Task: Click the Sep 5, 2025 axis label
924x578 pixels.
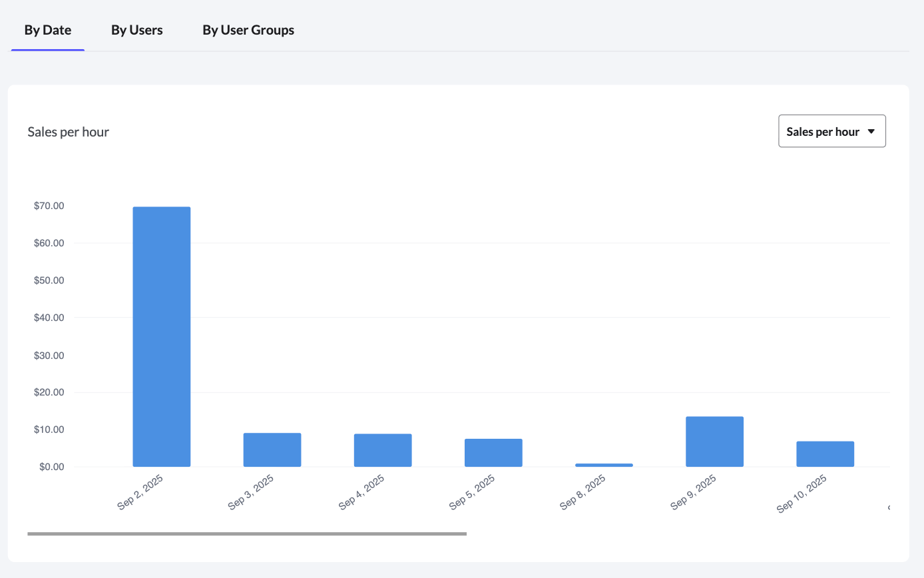Action: pyautogui.click(x=473, y=492)
